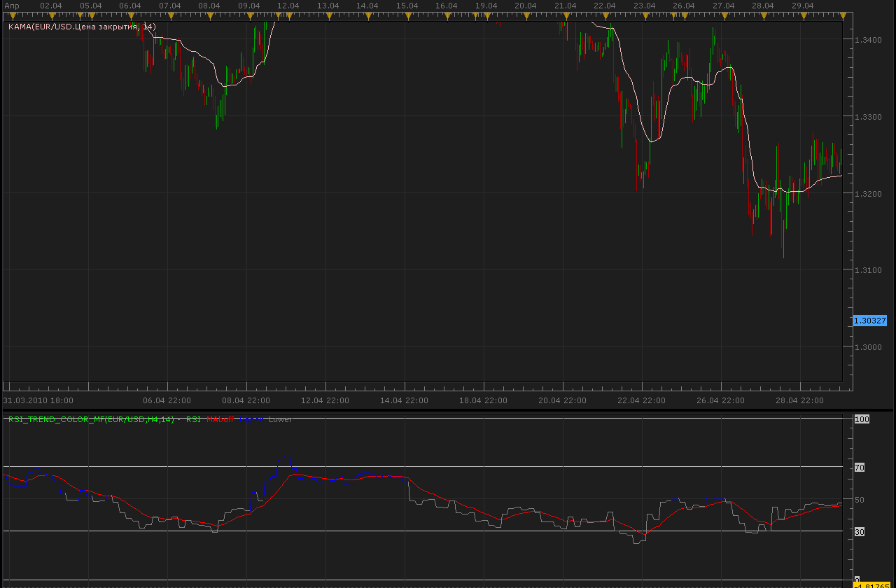Click the red MAbuff legend label
The height and width of the screenshot is (588, 896).
[220, 419]
